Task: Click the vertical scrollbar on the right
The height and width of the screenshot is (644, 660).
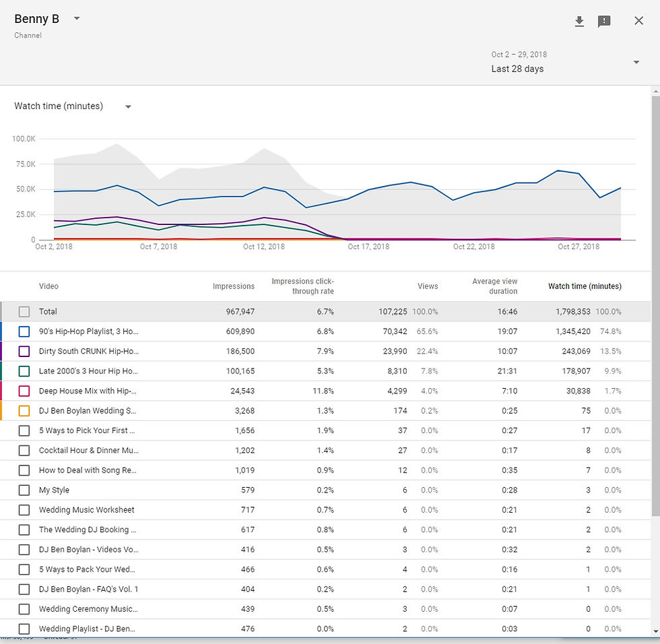Action: click(655, 303)
